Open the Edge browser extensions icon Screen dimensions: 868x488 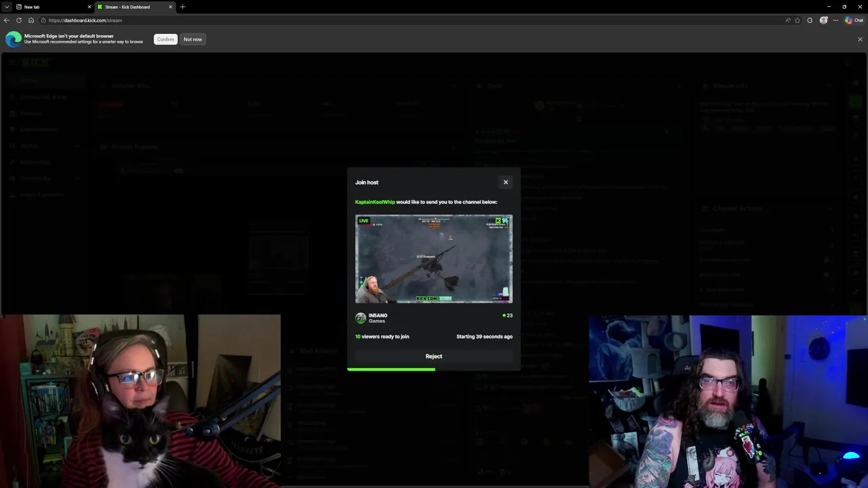coord(810,20)
